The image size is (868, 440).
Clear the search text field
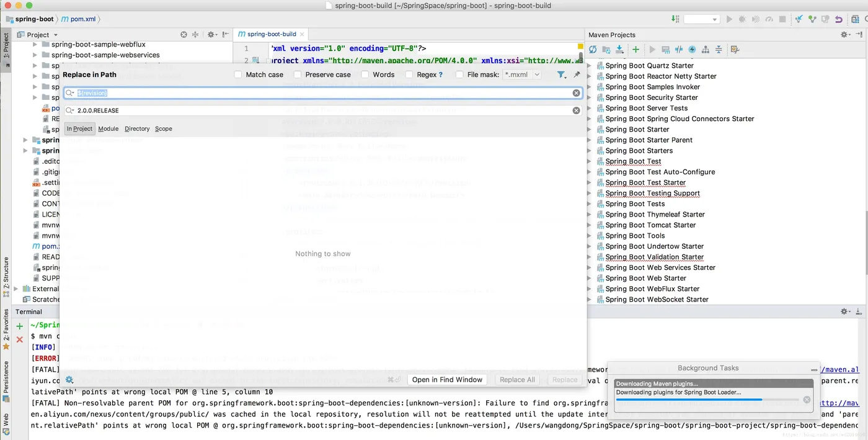click(x=576, y=92)
